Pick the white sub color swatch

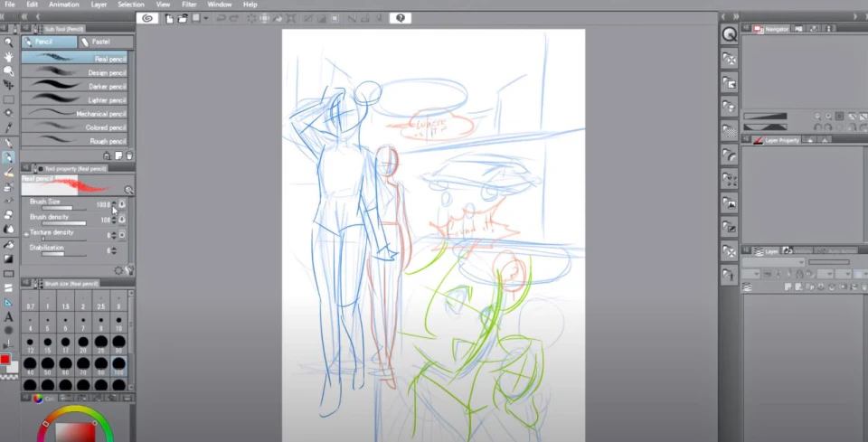tap(14, 367)
